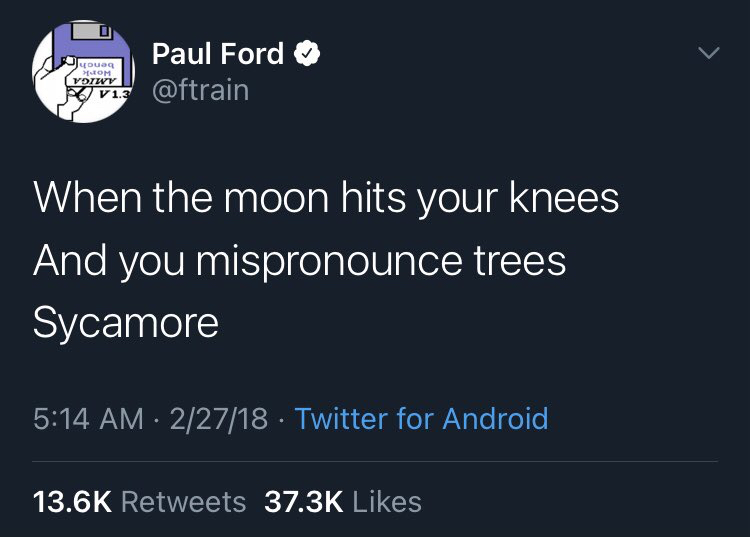Open the 5:14 AM timestamp

coord(88,418)
